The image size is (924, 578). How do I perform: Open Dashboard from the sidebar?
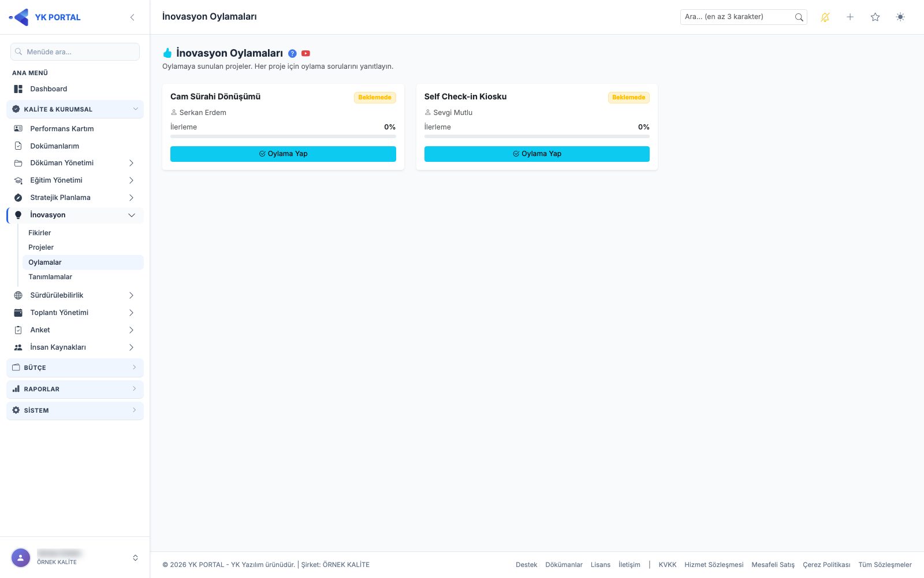[75, 89]
